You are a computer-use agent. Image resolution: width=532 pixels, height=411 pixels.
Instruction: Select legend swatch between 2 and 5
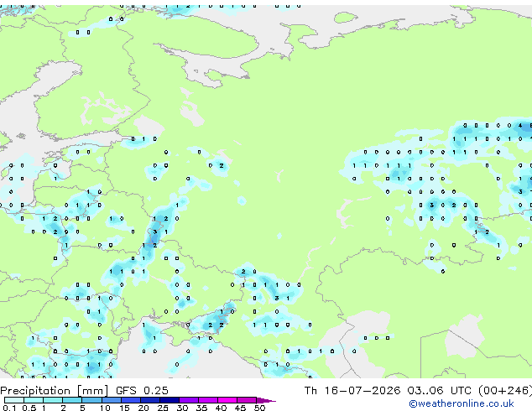[x=72, y=400]
